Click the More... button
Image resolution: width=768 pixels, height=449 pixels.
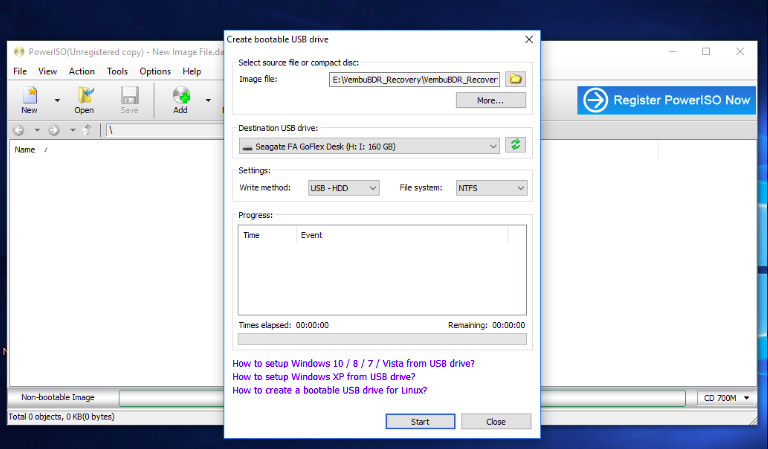tap(491, 100)
